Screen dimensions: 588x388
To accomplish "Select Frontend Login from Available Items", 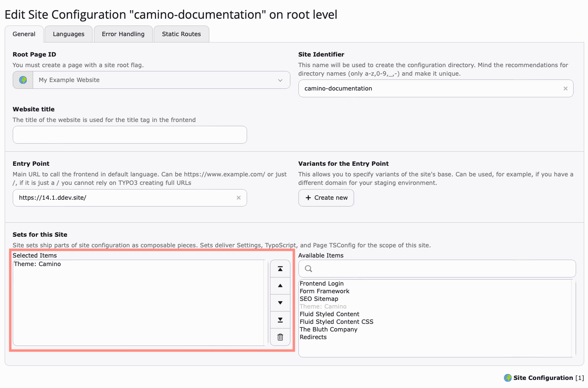I will 322,283.
